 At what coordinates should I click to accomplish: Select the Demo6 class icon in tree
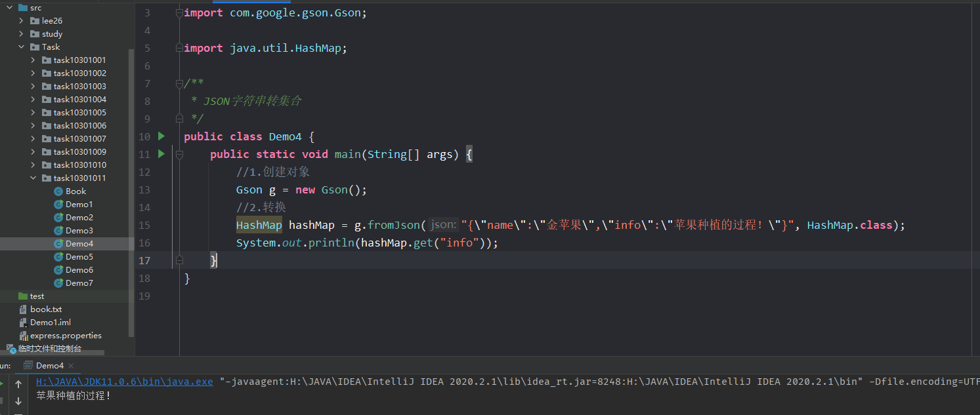[58, 270]
